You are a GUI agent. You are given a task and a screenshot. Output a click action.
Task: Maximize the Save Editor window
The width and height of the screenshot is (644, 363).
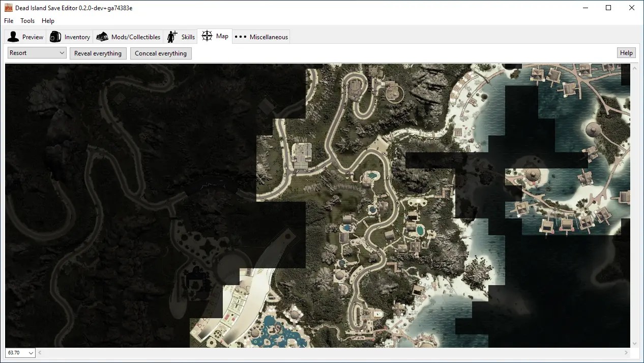(608, 8)
